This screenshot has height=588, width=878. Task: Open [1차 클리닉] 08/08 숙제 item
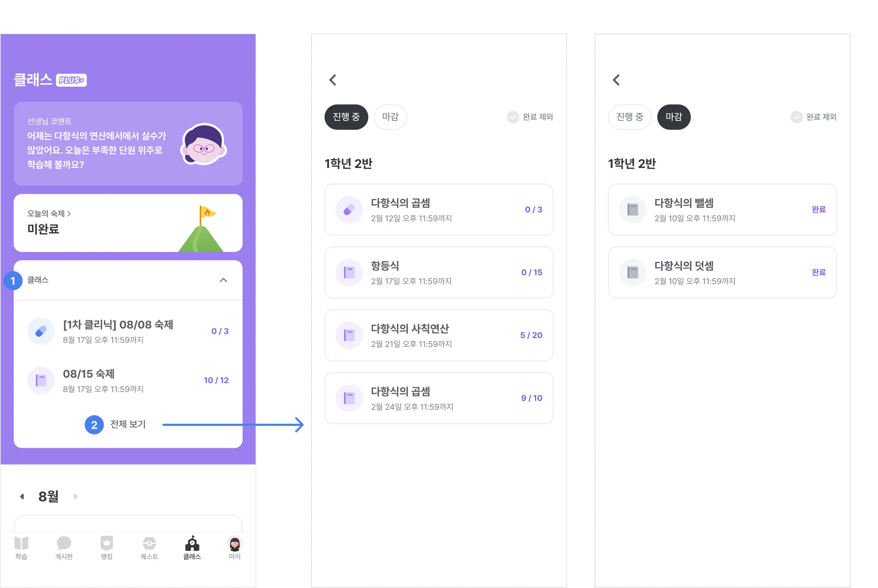[128, 331]
